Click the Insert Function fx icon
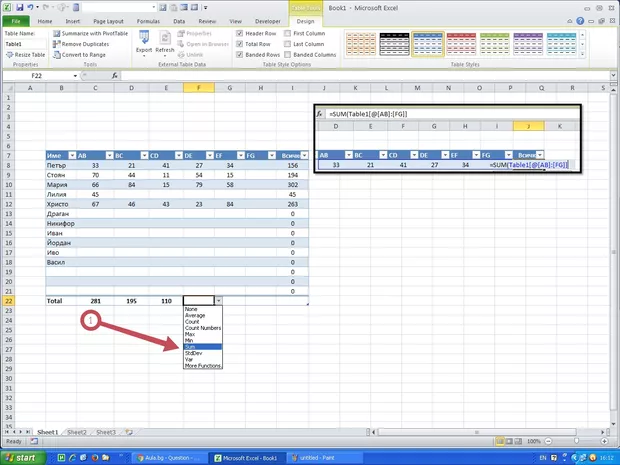 pyautogui.click(x=115, y=75)
